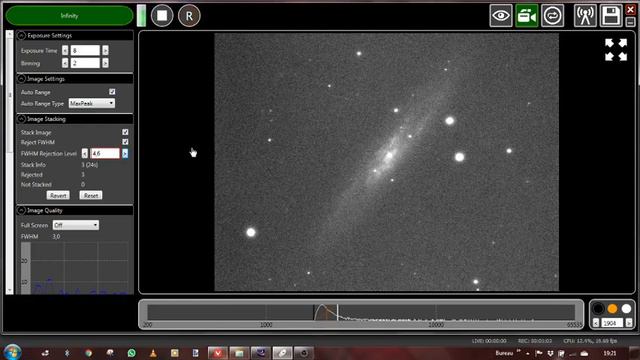Stop capture with the square stop button
The image size is (640, 360).
162,16
